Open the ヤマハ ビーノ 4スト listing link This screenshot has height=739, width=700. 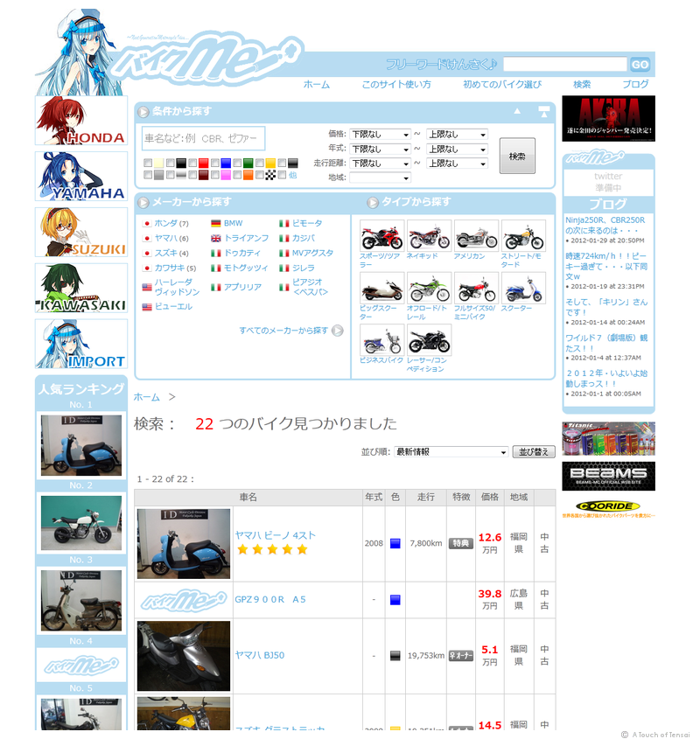tap(275, 535)
